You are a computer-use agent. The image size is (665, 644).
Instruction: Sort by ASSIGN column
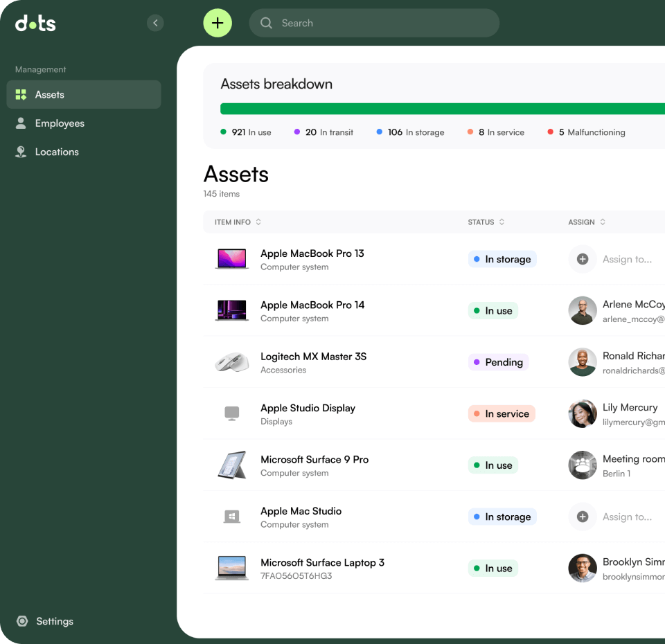click(587, 222)
